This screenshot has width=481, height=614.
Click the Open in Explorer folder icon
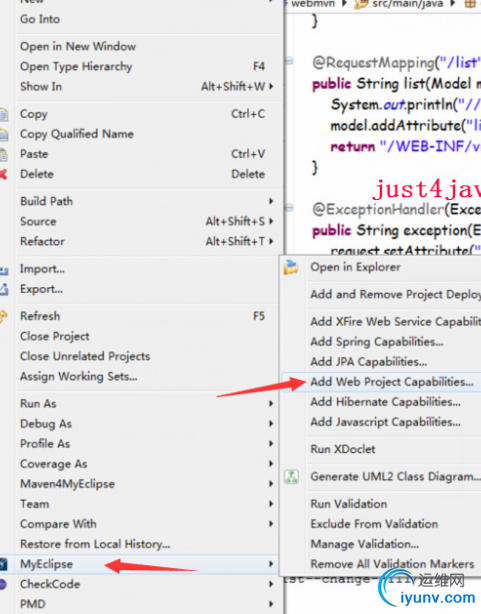coord(291,267)
